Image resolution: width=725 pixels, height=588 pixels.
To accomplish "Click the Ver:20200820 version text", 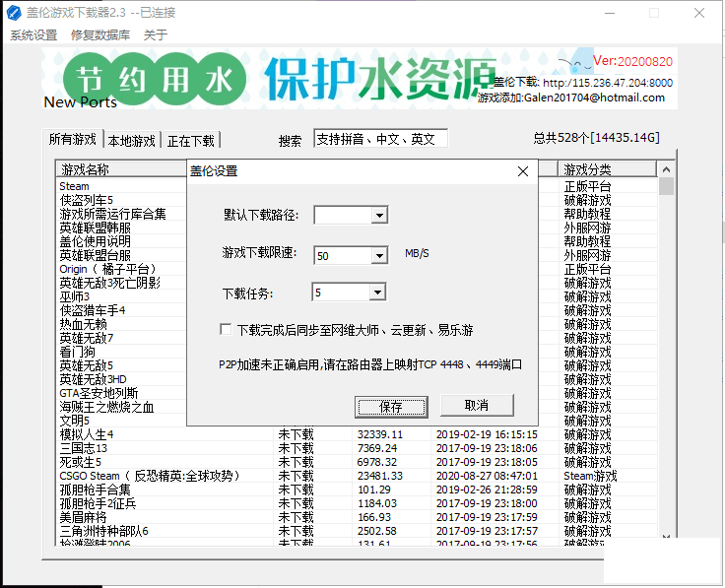I will (x=633, y=61).
